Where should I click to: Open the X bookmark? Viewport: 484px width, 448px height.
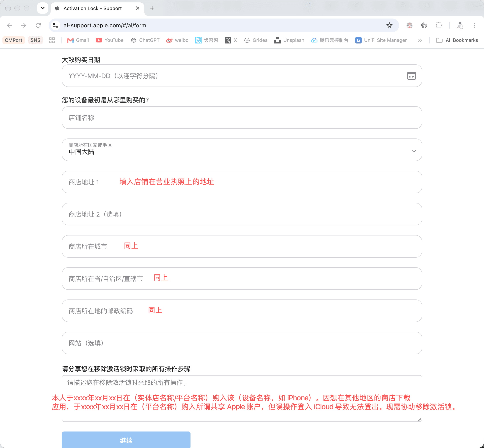coord(231,40)
